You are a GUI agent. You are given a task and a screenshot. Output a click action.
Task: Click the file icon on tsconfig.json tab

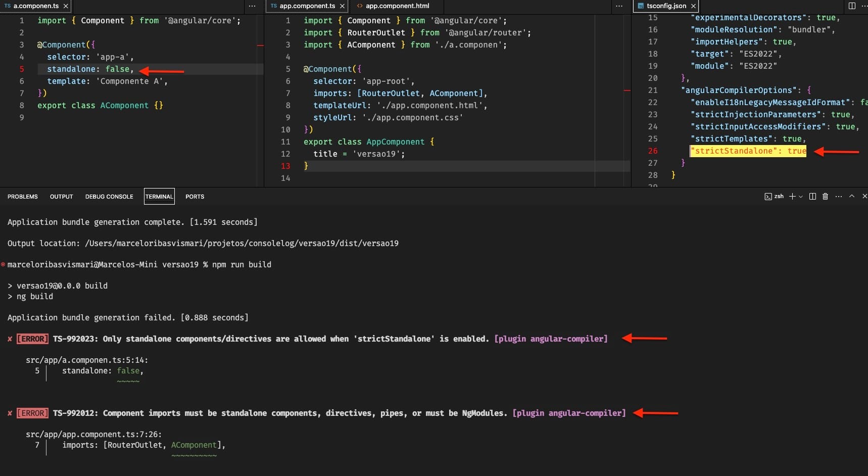click(641, 6)
